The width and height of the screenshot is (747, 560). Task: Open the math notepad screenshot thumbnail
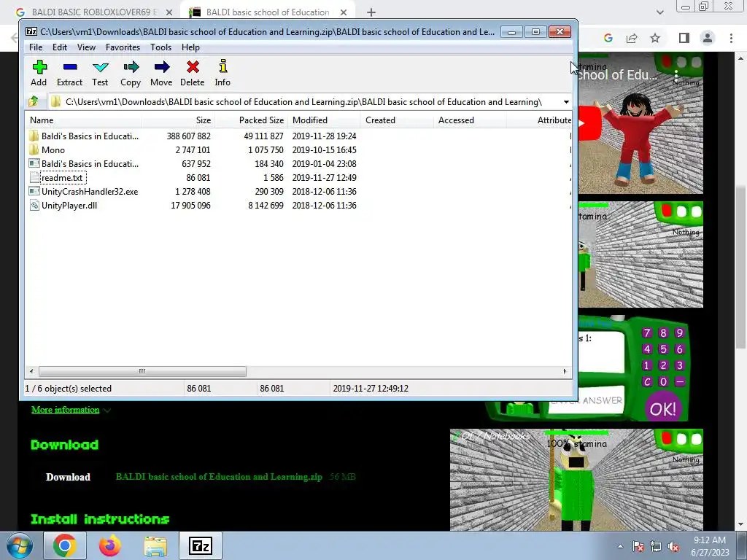pyautogui.click(x=634, y=367)
